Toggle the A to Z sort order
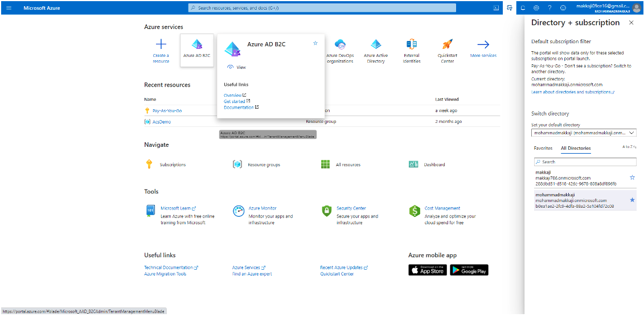Viewport: 644px width, 317px height. tap(629, 147)
